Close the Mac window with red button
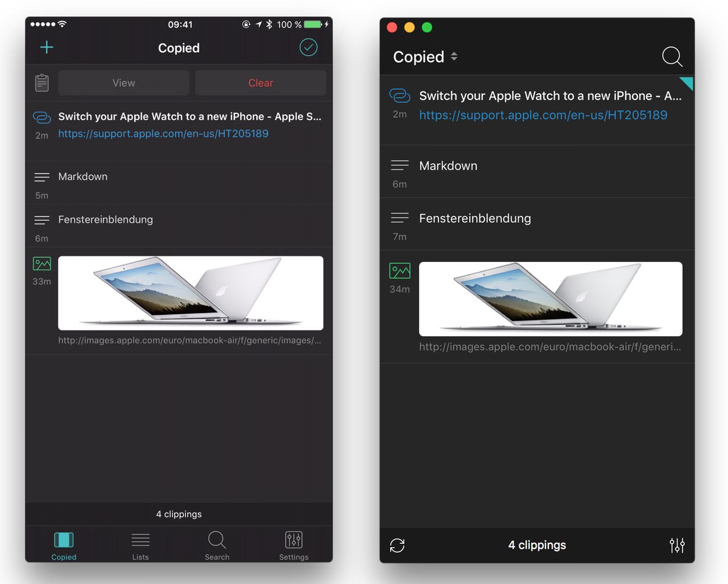Image resolution: width=728 pixels, height=584 pixels. [392, 27]
